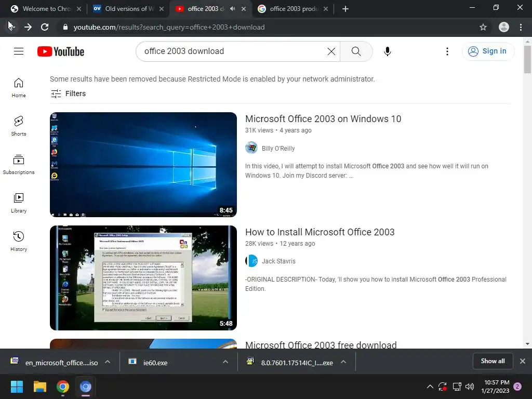This screenshot has height=399, width=532.
Task: Open How to Install Microsoft Office 2003 thumbnail
Action: (143, 278)
